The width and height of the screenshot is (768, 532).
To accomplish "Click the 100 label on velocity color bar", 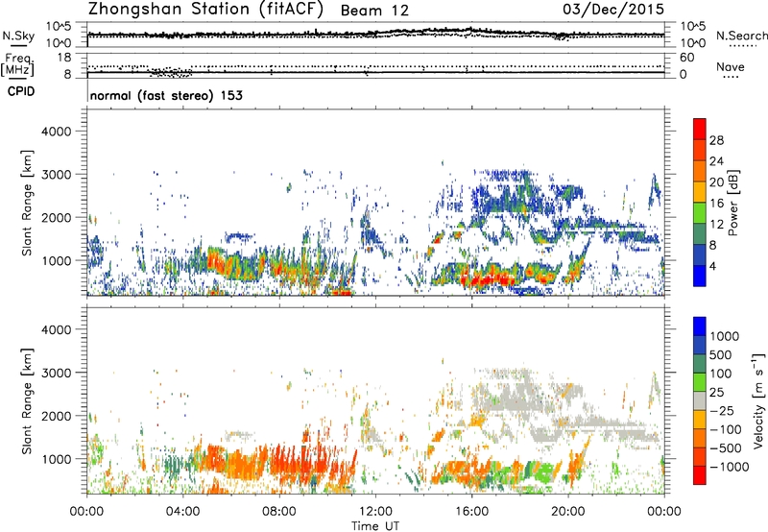I will pos(721,374).
